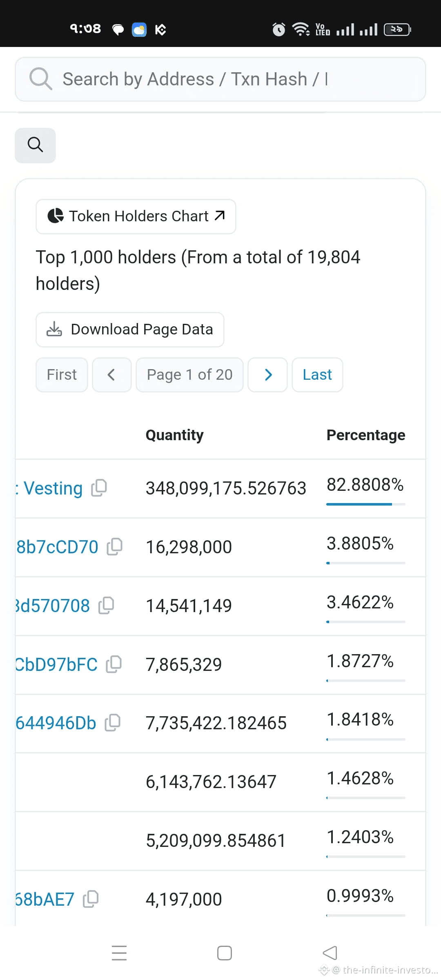Screen dimensions: 441x980
Task: Copy address ending in 8b7cCD70
Action: click(x=114, y=547)
